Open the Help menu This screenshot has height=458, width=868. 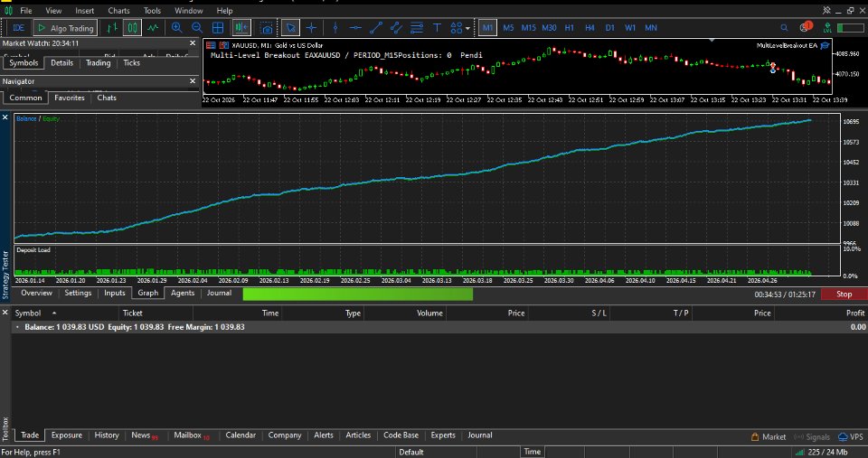coord(224,11)
